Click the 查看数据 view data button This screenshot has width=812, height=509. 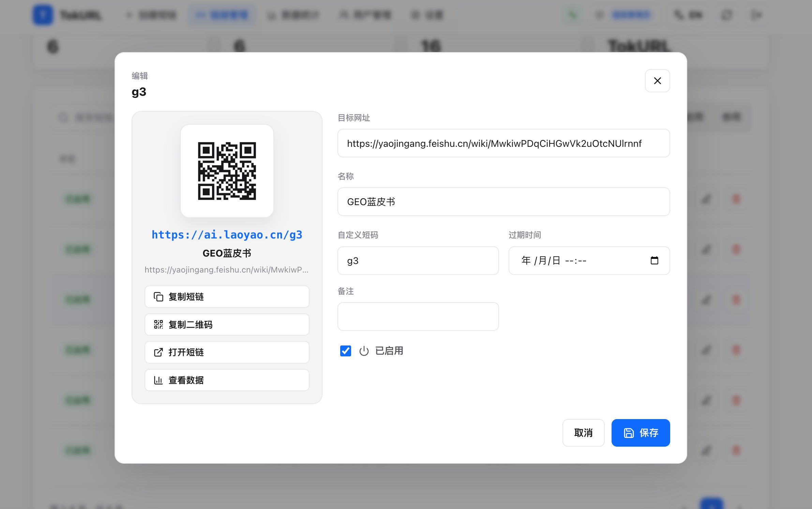click(x=227, y=380)
